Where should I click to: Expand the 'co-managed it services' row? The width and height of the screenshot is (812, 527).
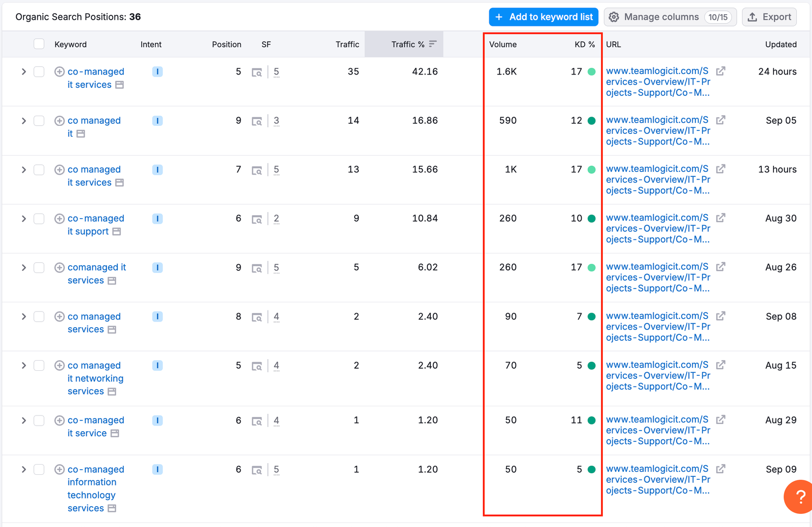click(23, 72)
